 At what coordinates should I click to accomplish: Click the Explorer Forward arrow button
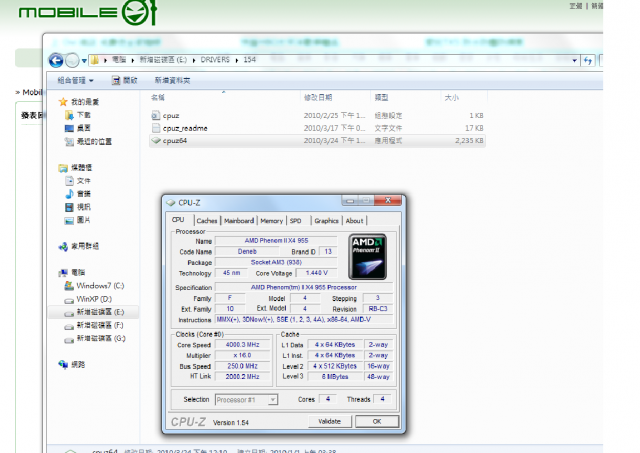(x=72, y=60)
